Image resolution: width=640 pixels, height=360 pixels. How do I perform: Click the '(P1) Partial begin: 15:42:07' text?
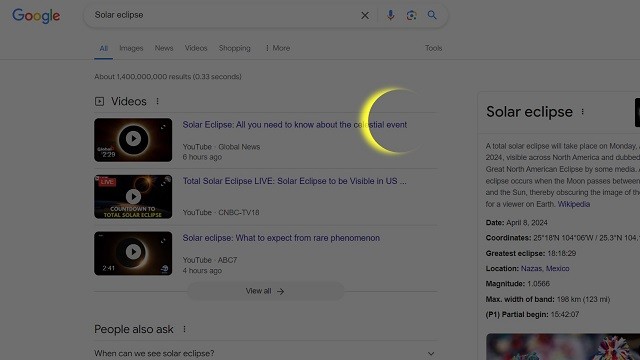coord(532,314)
